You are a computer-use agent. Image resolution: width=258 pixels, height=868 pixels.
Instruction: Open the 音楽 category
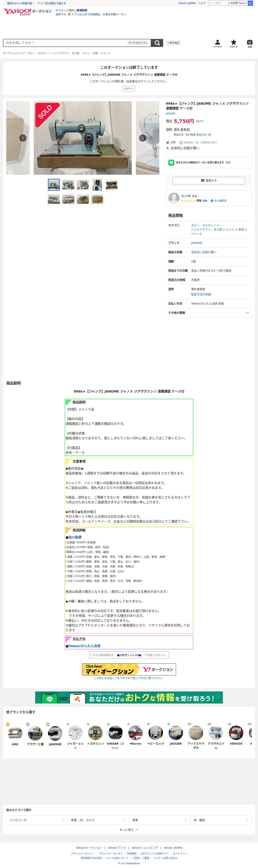[160, 820]
